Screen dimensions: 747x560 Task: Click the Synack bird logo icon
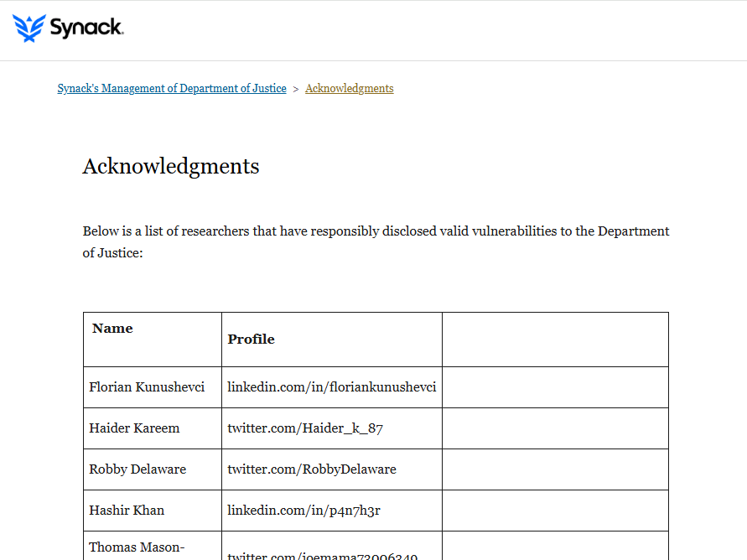pos(29,29)
